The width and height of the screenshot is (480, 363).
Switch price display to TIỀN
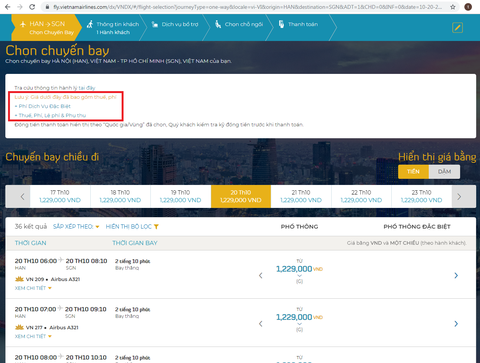413,172
